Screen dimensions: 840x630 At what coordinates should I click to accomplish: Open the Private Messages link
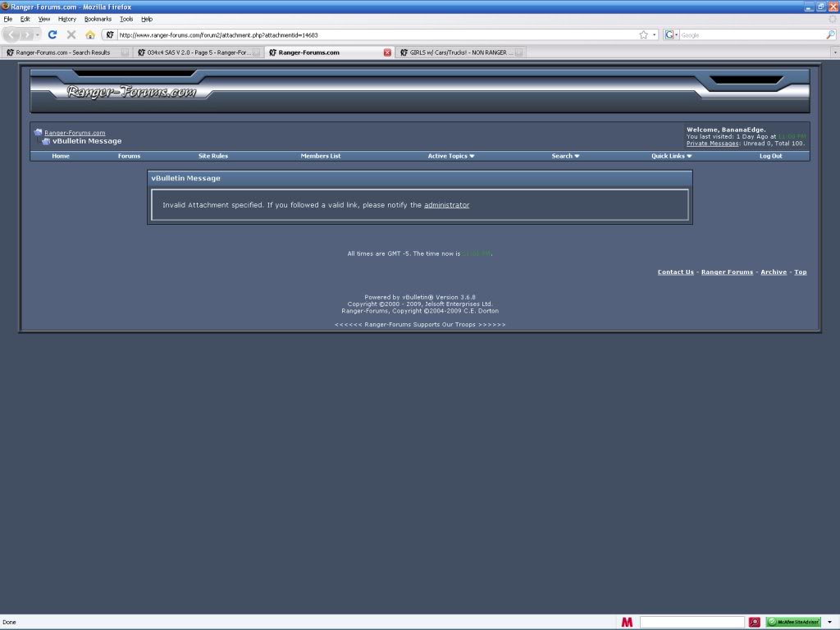[713, 144]
